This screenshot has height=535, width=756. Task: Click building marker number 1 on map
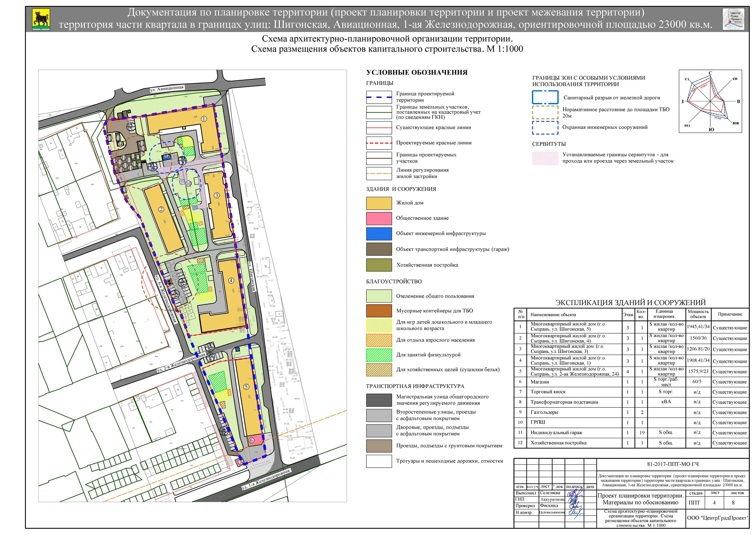204,118
